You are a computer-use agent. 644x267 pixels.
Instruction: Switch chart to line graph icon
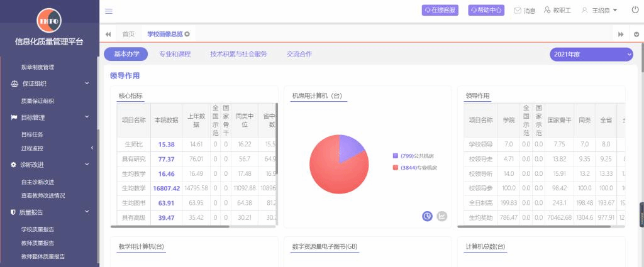click(x=441, y=215)
